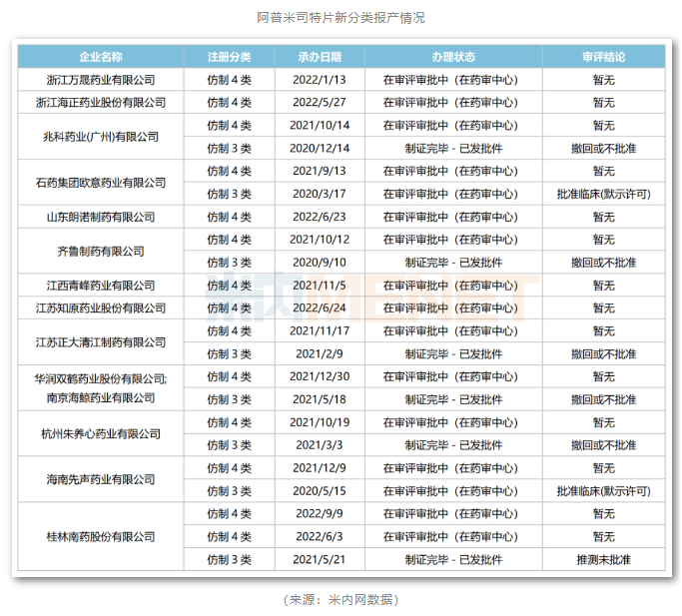Click 撤回或不批准 in the 2021/5/18 row
682x616 pixels.
(x=604, y=399)
